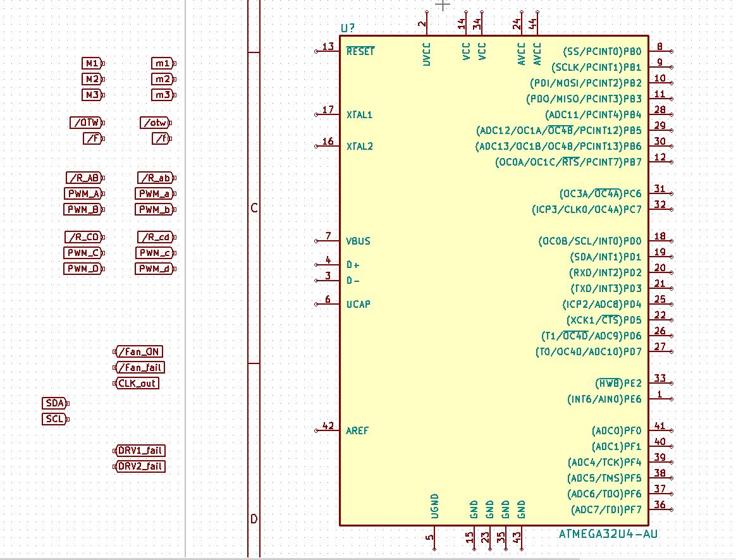Select the /R_AB label

point(85,178)
